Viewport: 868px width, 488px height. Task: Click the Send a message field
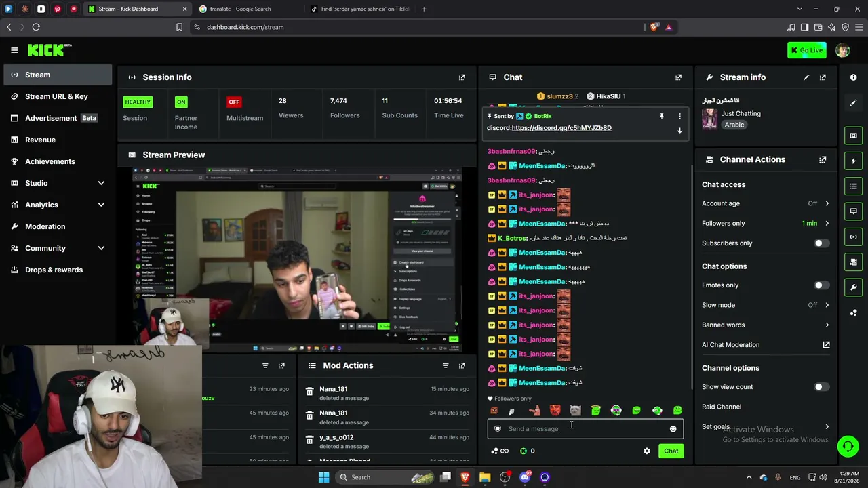pyautogui.click(x=585, y=428)
